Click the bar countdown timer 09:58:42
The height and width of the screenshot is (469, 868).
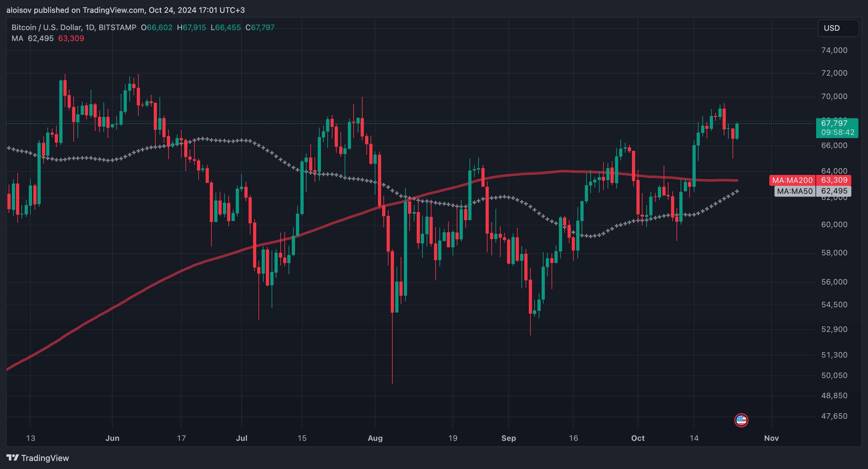point(838,132)
